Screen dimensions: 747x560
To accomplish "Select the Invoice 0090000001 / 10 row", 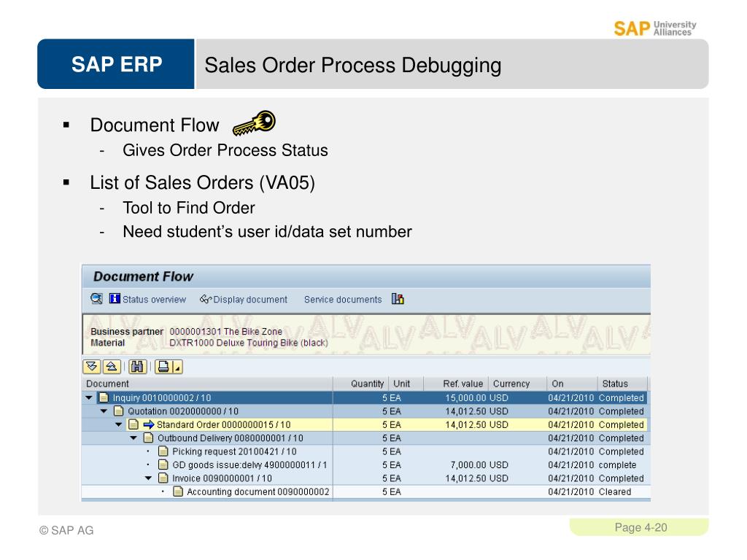I will 365,478.
